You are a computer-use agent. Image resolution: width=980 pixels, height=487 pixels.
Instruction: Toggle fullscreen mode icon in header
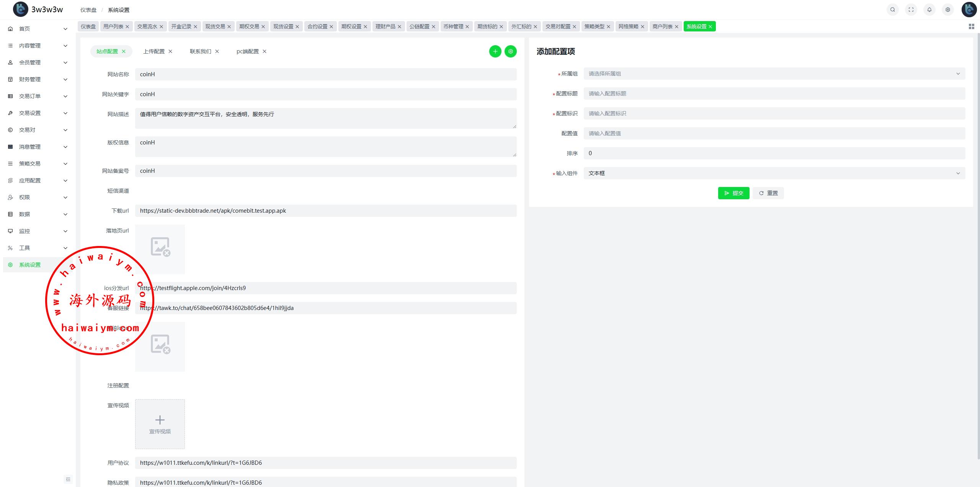911,10
